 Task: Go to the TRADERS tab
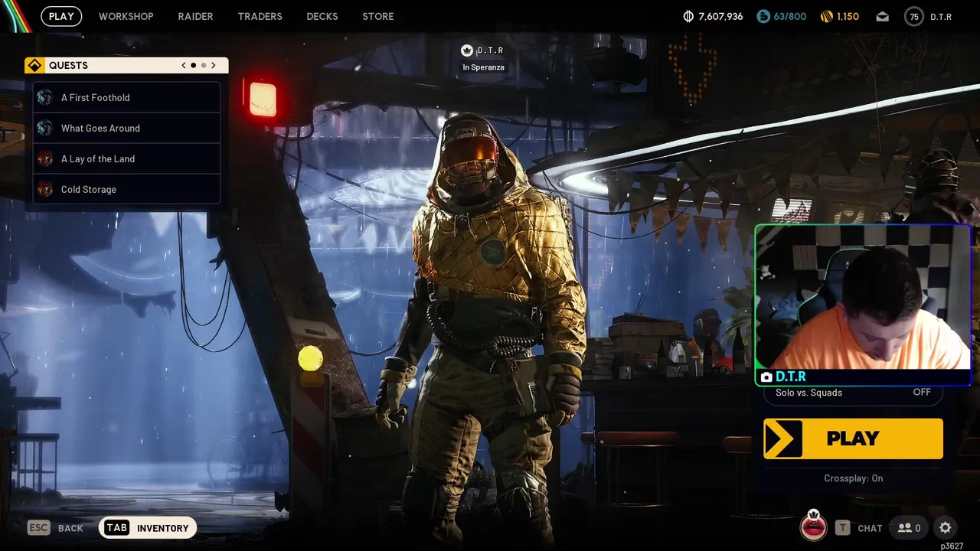click(260, 16)
